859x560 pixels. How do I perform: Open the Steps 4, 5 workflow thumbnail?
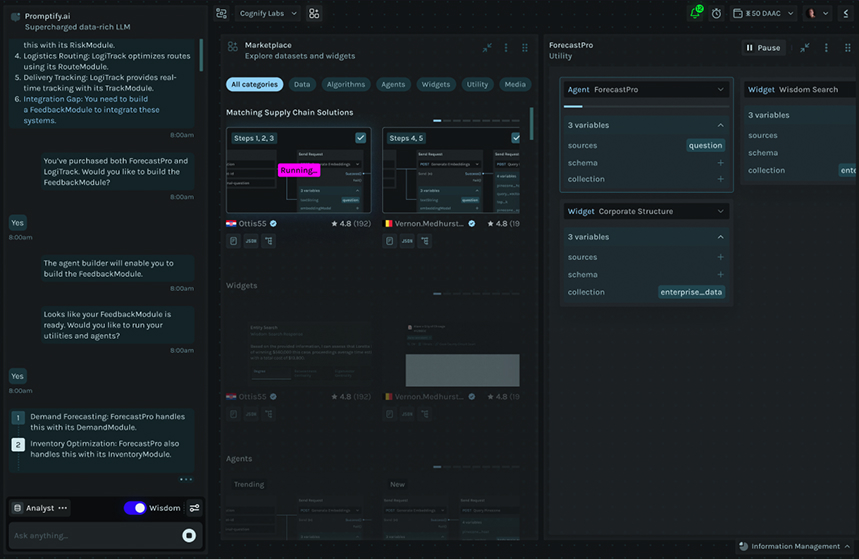(x=451, y=170)
